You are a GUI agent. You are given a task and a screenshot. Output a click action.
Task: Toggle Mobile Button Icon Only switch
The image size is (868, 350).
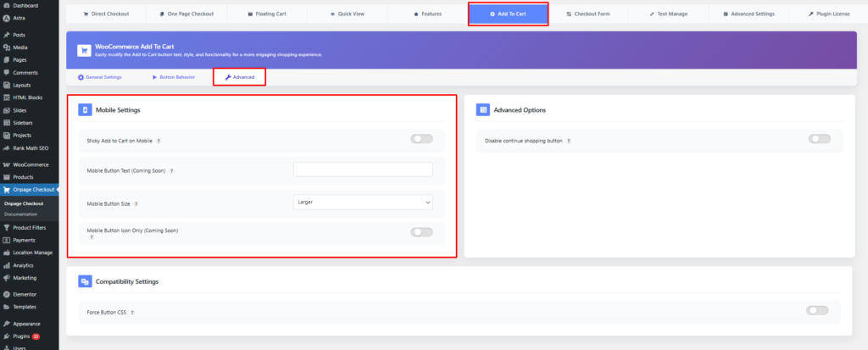point(421,232)
